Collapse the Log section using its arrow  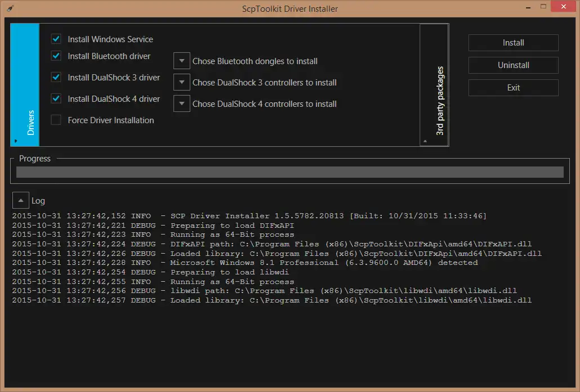pyautogui.click(x=20, y=200)
